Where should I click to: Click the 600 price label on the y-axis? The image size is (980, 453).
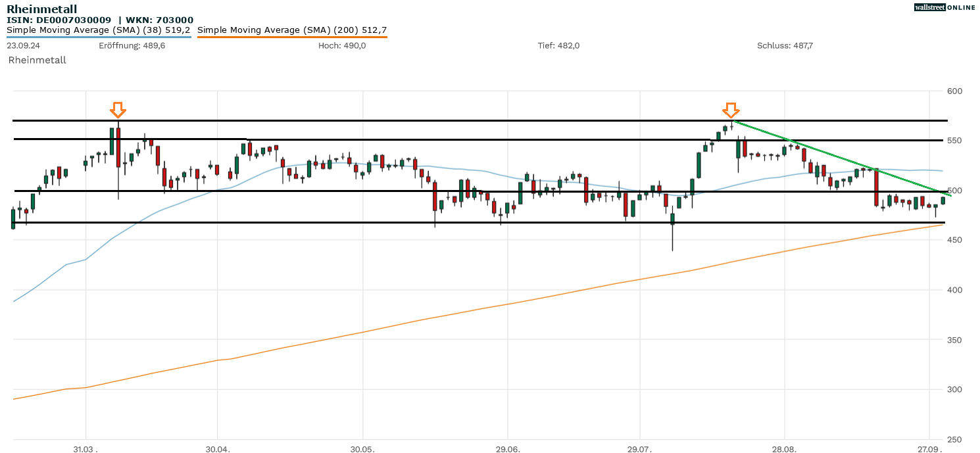click(954, 91)
